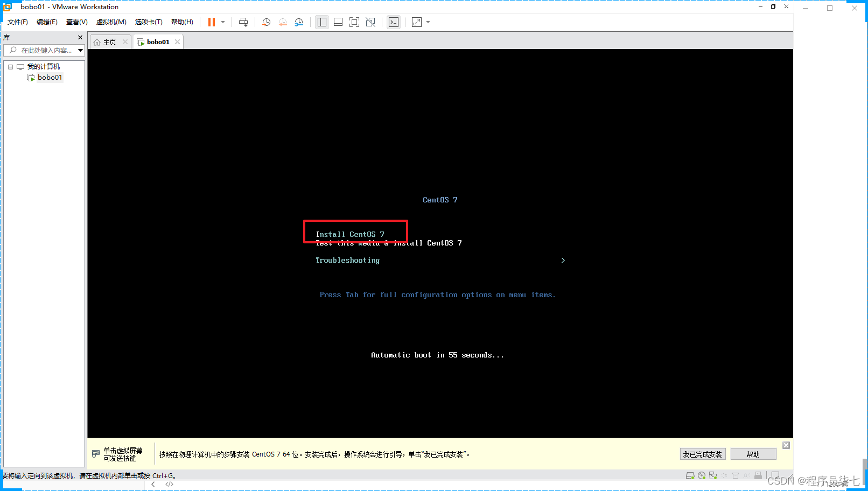
Task: Click the CD/DVD device status icon
Action: (x=702, y=475)
